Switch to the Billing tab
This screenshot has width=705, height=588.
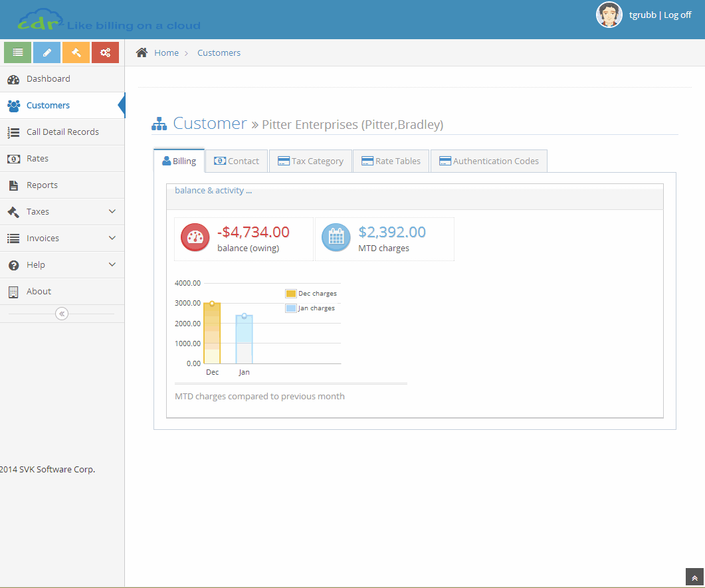pos(179,161)
